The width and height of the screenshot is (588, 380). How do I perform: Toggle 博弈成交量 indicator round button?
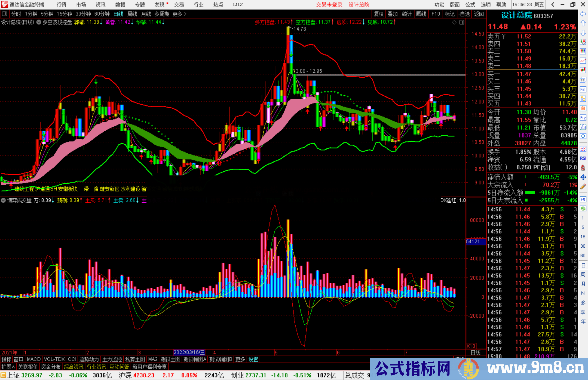pos(3,200)
